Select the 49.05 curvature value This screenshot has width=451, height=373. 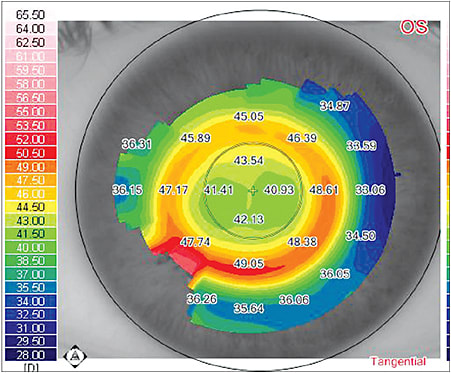point(249,263)
